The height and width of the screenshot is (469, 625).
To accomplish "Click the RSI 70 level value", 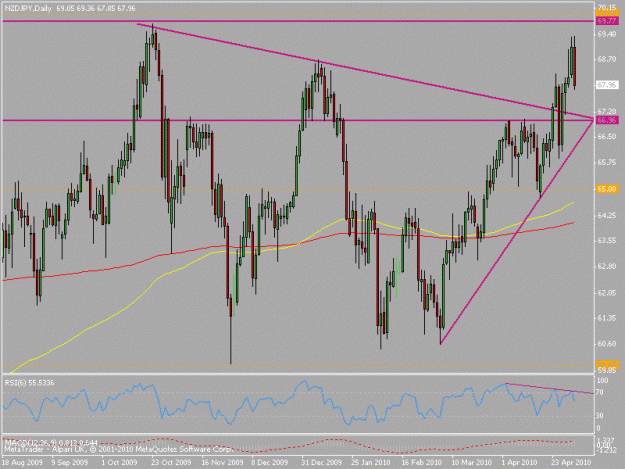I will pos(600,392).
